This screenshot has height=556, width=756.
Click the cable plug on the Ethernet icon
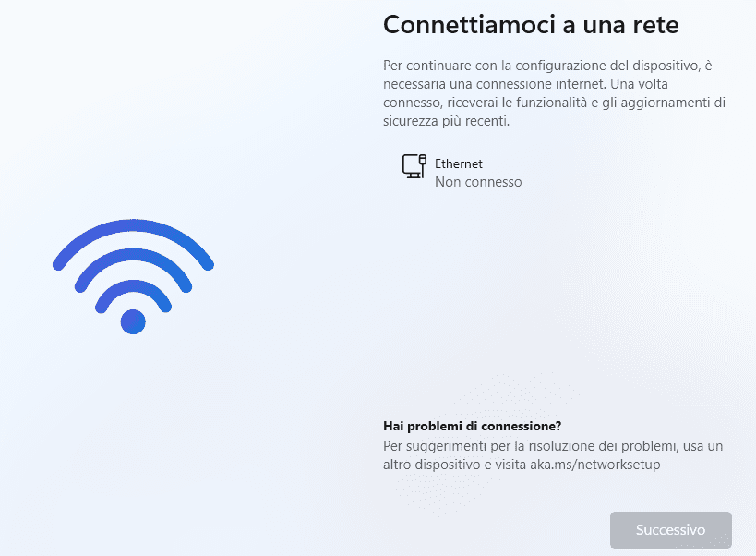(x=423, y=160)
